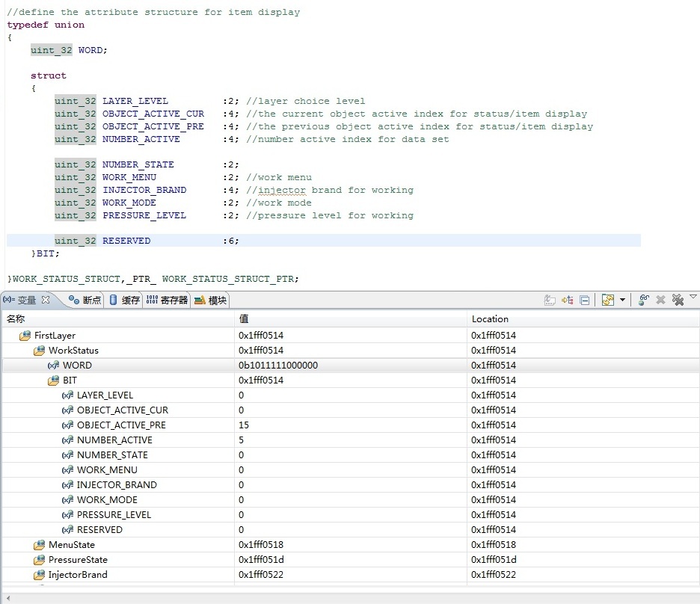
Task: Open the layout dropdown arrow in the toolbar
Action: [x=622, y=301]
